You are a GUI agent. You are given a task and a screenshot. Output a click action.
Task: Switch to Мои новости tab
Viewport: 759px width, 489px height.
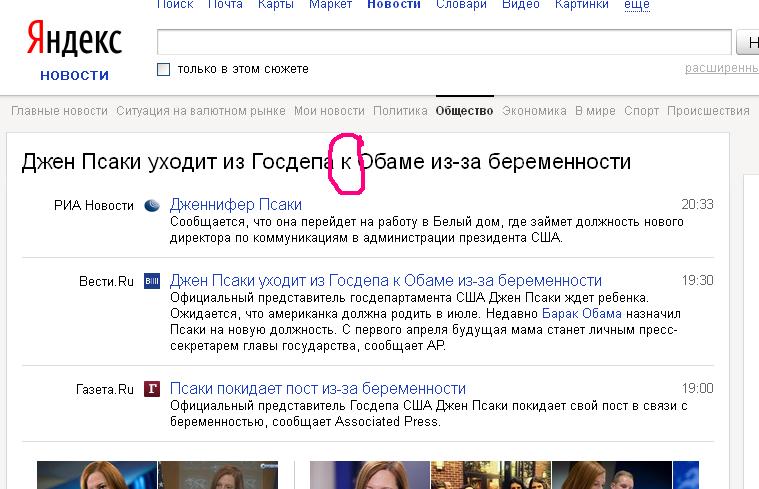(x=329, y=111)
